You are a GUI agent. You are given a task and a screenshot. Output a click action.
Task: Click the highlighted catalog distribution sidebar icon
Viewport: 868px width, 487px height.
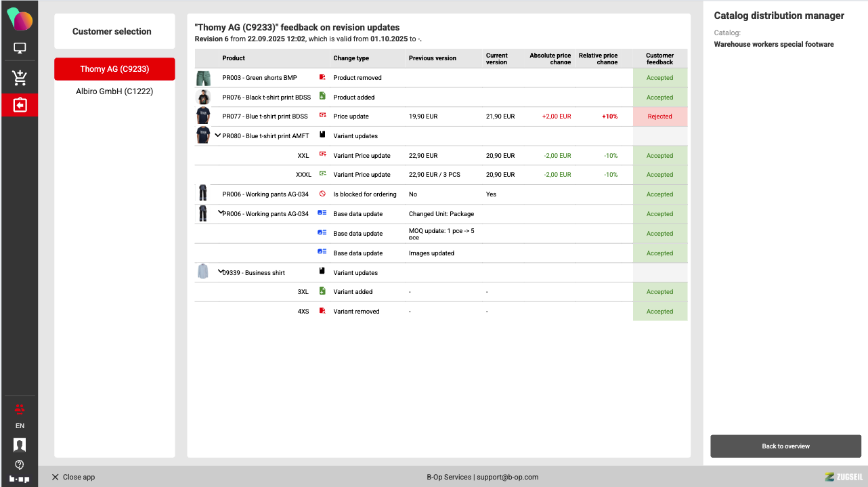coord(20,105)
